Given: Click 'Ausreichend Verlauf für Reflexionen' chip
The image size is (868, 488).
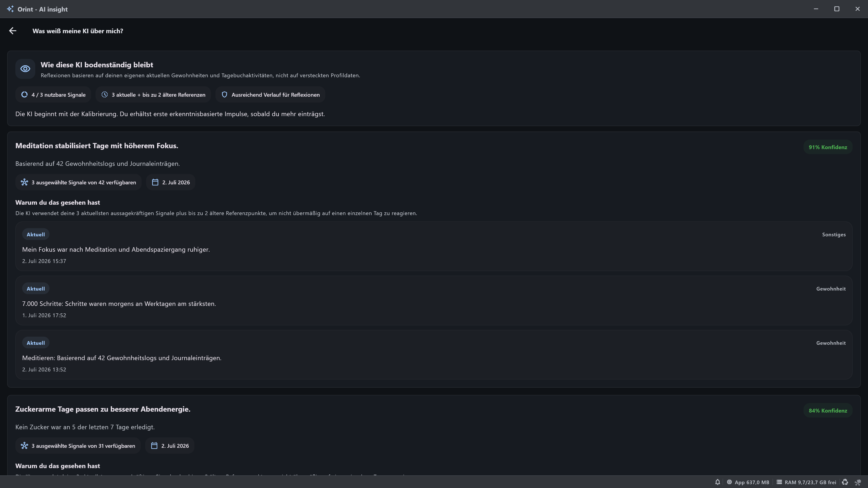Looking at the screenshot, I should coord(270,95).
